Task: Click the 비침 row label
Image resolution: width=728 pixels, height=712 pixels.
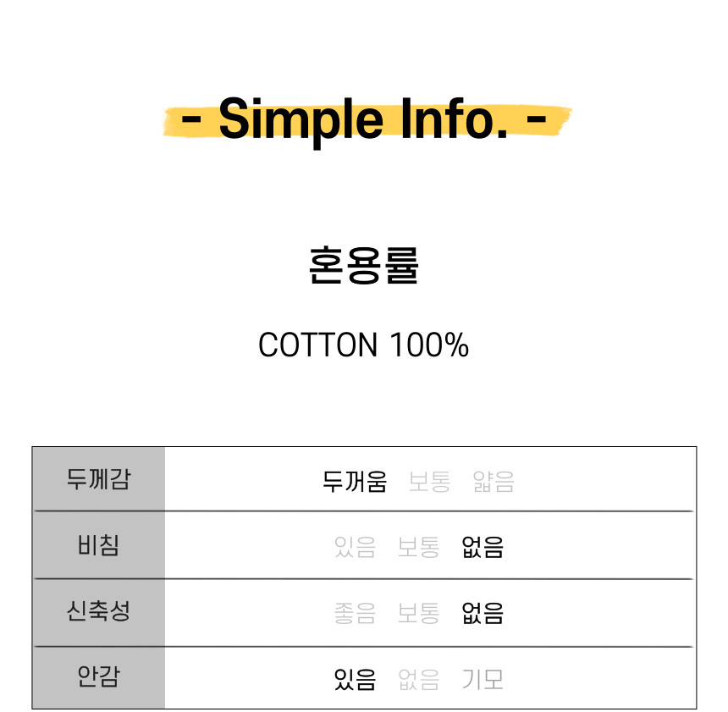Action: click(x=98, y=545)
